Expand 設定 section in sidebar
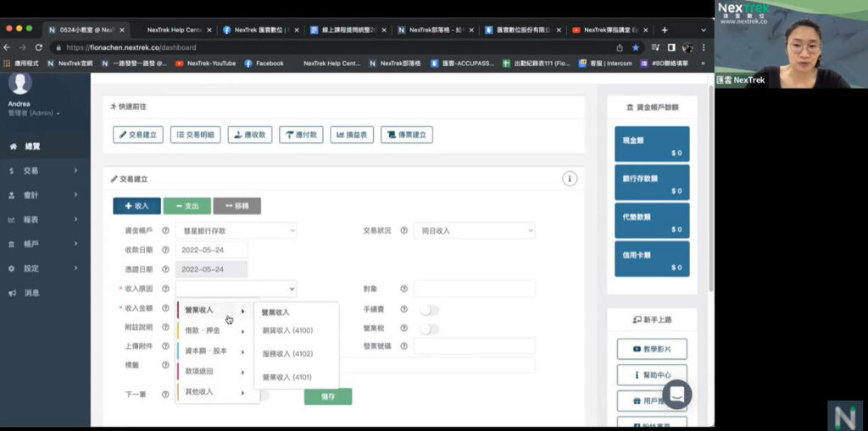The image size is (868, 431). pos(45,268)
